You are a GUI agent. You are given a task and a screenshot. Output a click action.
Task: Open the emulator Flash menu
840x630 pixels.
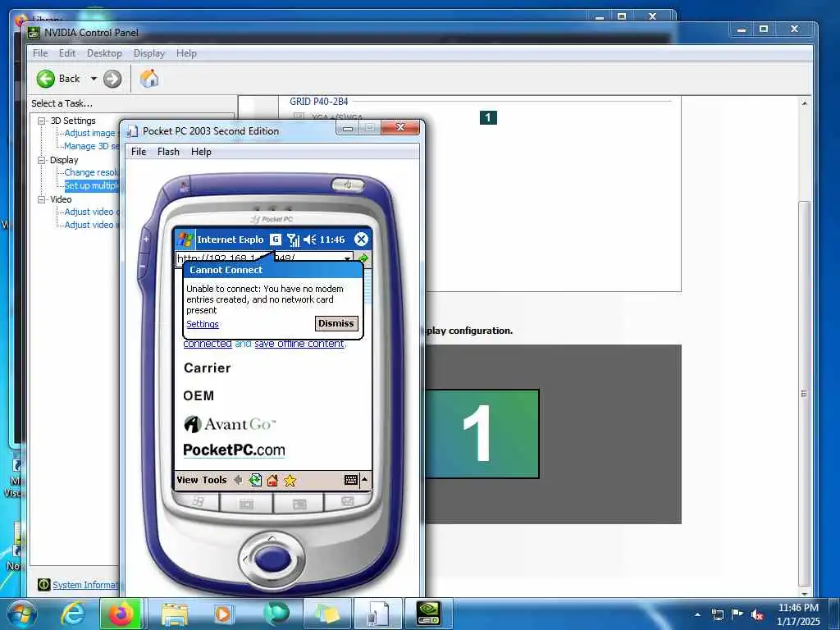coord(168,152)
